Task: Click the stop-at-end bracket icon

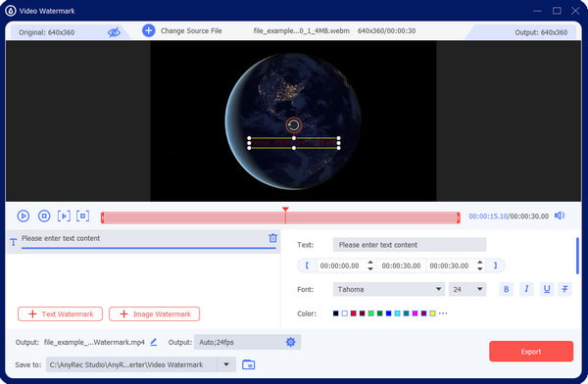Action: [x=83, y=216]
